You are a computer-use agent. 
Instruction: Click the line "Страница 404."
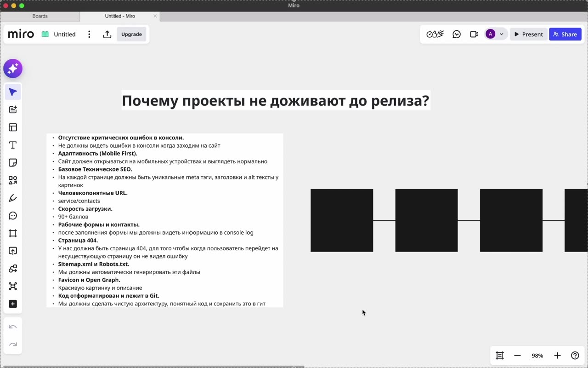tap(78, 241)
